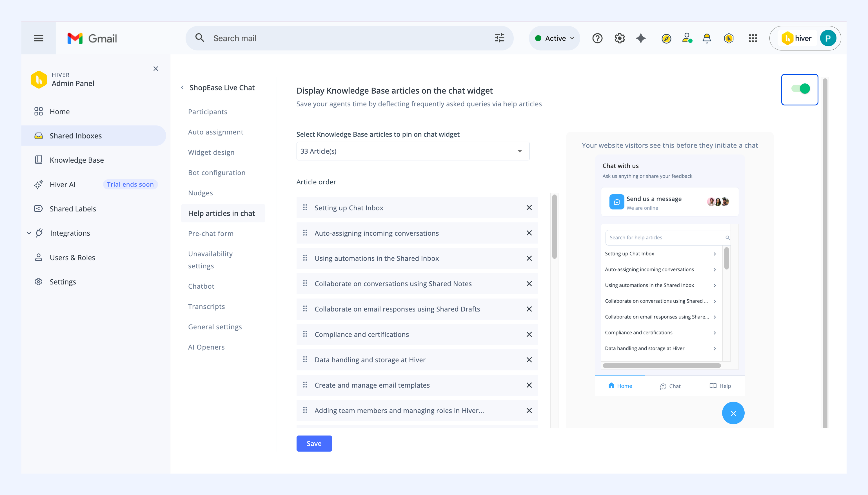The image size is (868, 495).
Task: Select Shared Inboxes in the sidebar
Action: [94, 136]
